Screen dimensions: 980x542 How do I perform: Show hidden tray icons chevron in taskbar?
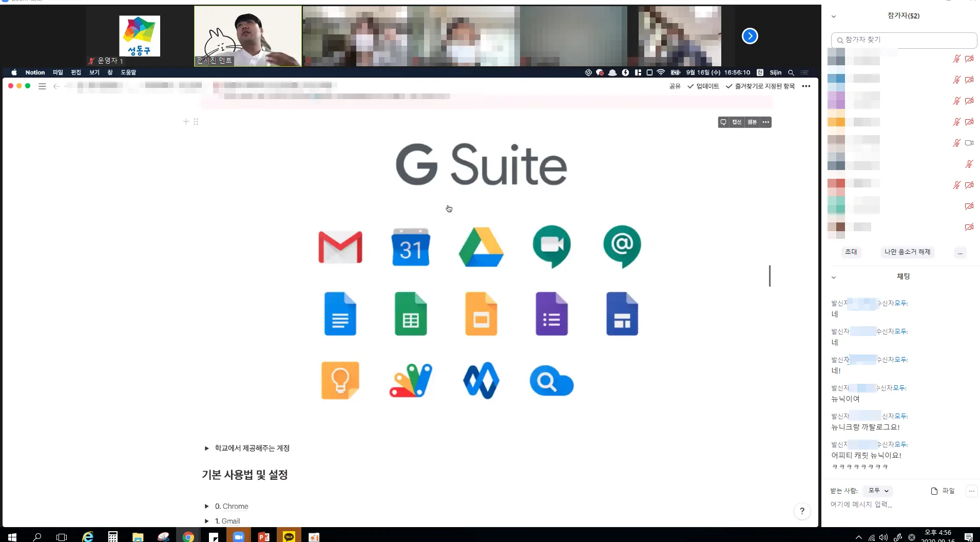click(859, 537)
